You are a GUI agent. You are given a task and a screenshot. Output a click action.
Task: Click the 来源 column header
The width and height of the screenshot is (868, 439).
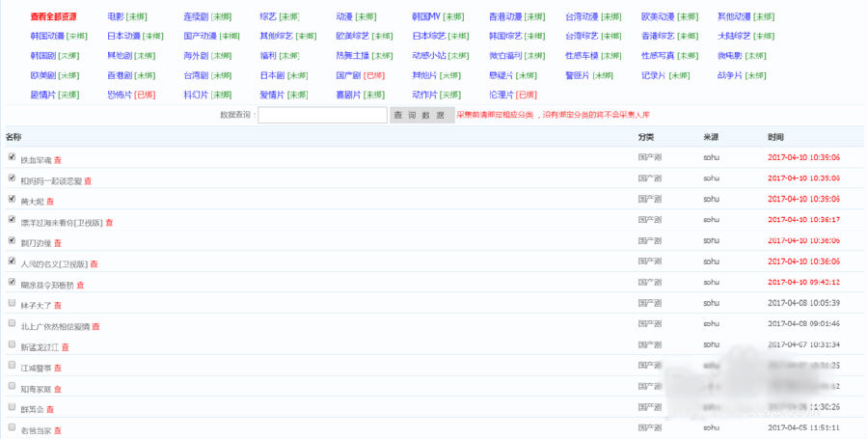(711, 137)
